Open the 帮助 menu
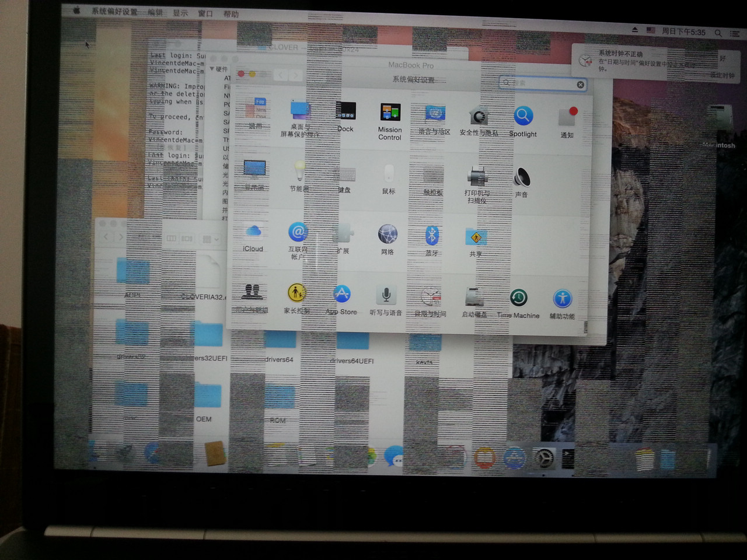 [x=231, y=14]
